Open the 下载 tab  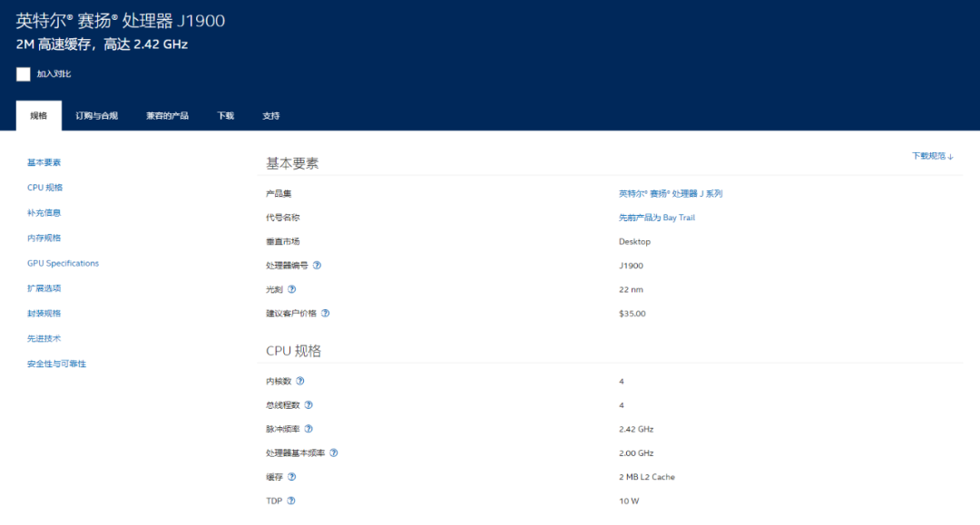point(226,115)
